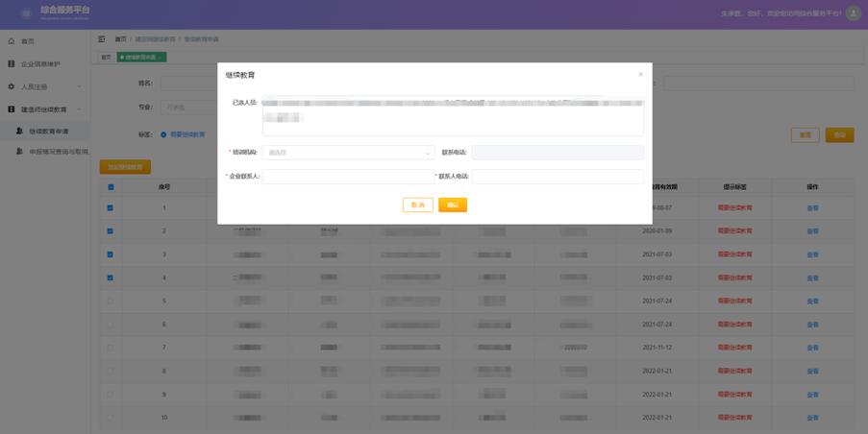Open the user avatar in top-right corner

[x=853, y=13]
